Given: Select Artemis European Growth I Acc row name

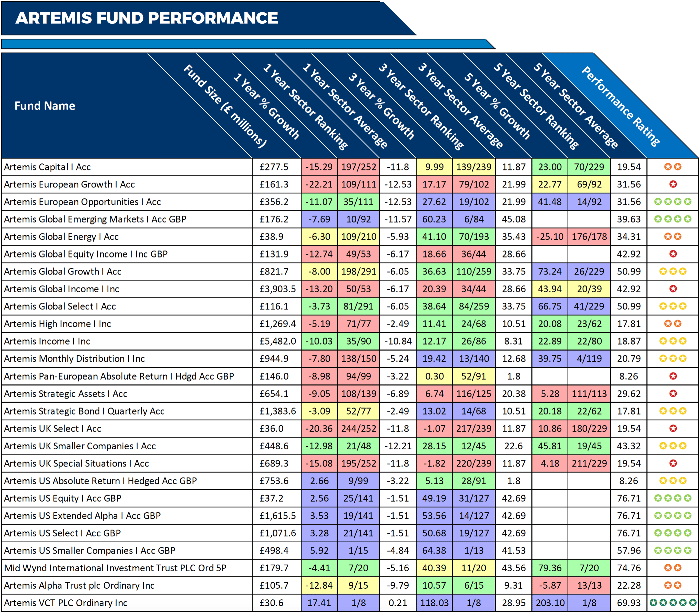Looking at the screenshot, I should point(69,184).
